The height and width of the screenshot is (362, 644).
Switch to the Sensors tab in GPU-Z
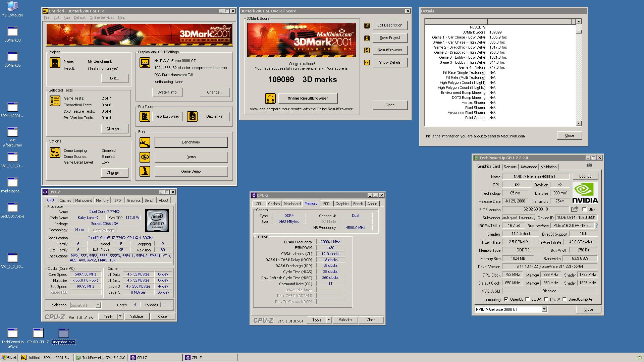pyautogui.click(x=510, y=167)
